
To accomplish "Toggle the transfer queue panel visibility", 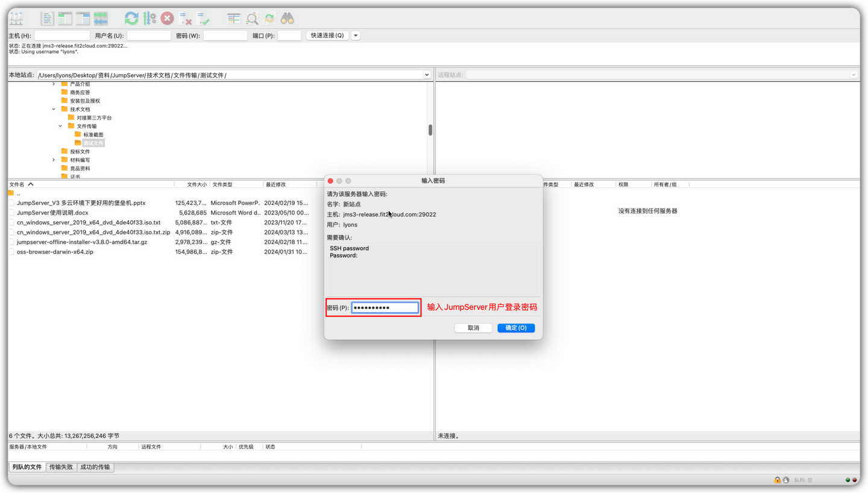I will [101, 17].
